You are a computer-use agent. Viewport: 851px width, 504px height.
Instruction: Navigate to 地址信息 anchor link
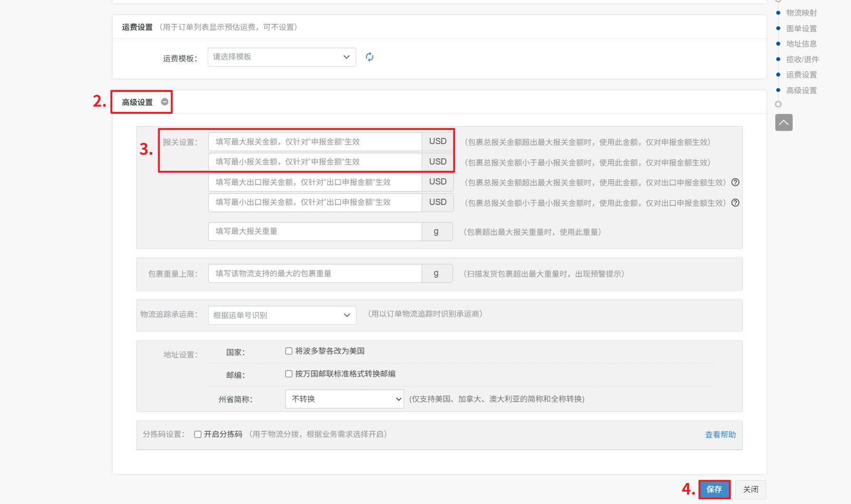(801, 44)
